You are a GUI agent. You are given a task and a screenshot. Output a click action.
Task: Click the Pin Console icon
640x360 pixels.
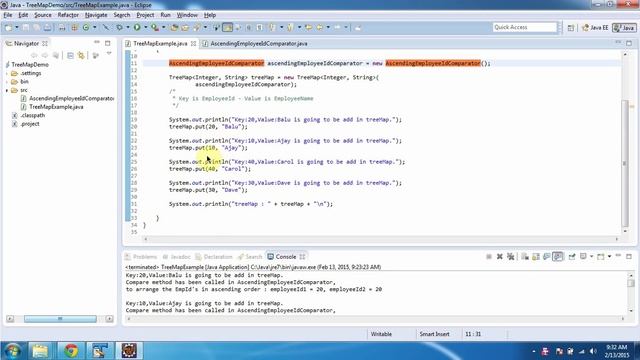click(572, 256)
